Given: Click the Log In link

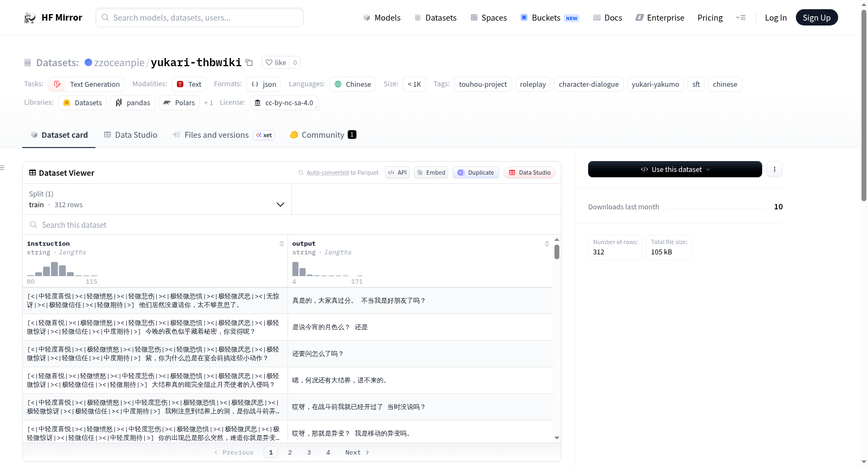Looking at the screenshot, I should (776, 17).
